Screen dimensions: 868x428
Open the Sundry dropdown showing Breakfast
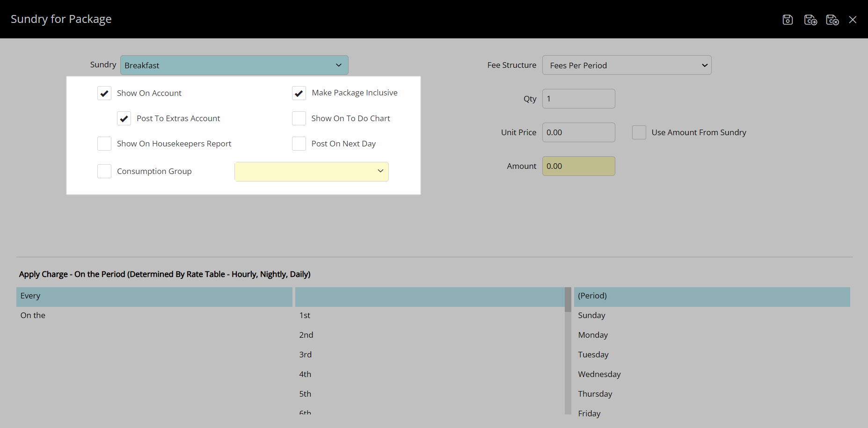click(x=234, y=65)
